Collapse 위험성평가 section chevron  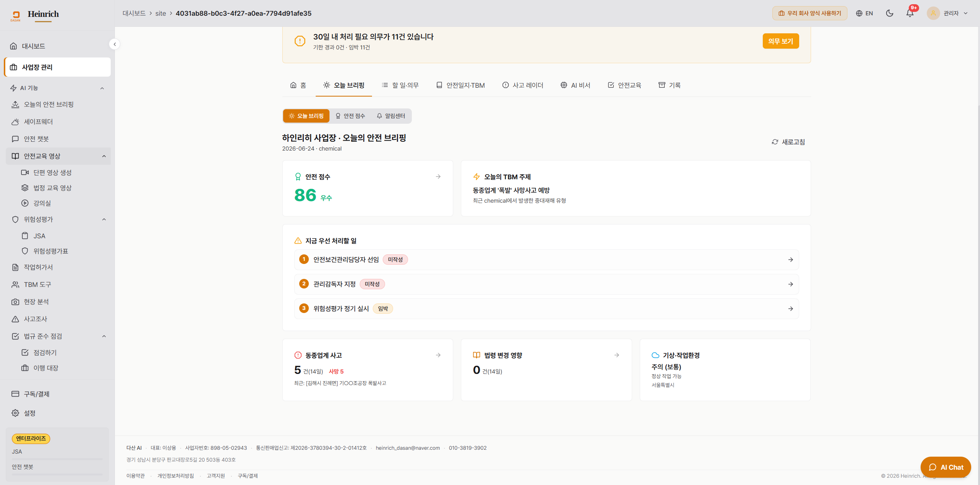104,219
